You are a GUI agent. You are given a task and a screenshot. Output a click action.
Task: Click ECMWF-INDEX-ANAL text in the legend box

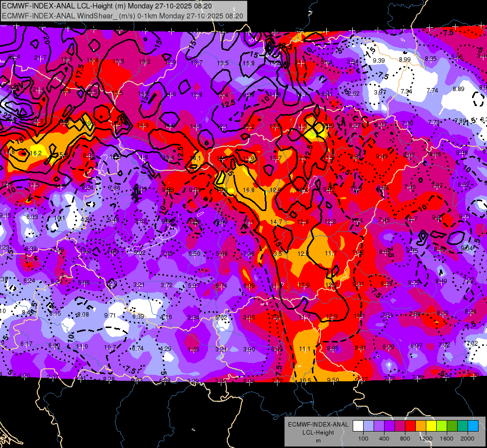(x=318, y=425)
